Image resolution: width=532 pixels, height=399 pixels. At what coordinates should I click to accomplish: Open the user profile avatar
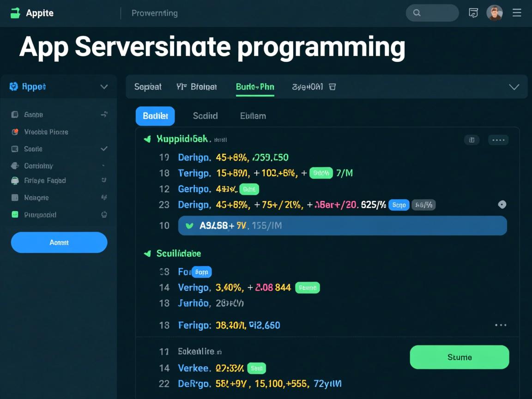(495, 13)
